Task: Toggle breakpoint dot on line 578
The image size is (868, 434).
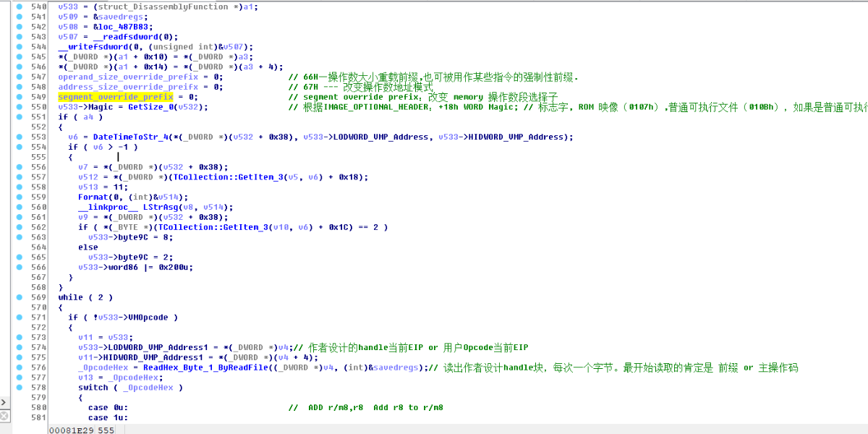Action: (19, 388)
